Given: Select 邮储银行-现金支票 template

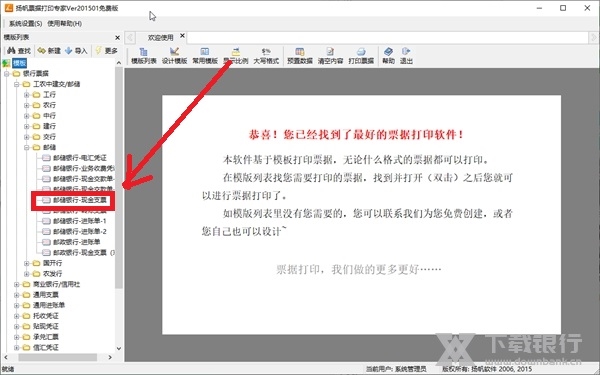Looking at the screenshot, I should click(x=80, y=200).
